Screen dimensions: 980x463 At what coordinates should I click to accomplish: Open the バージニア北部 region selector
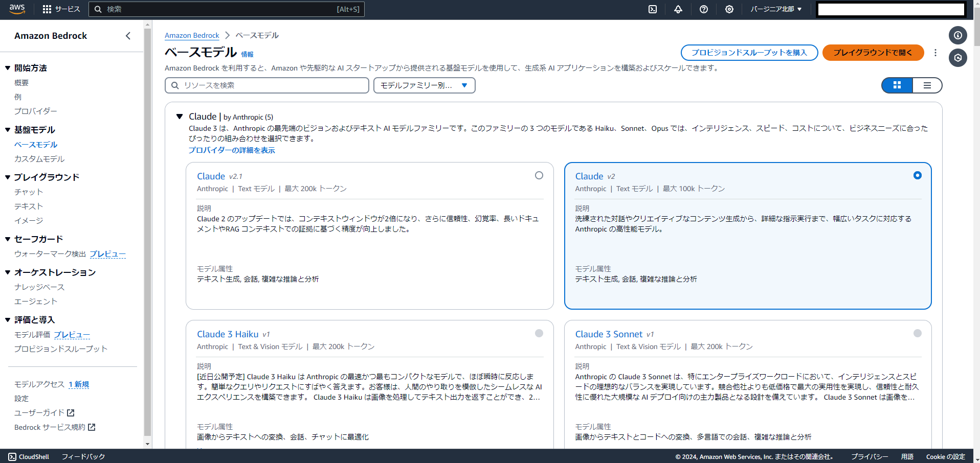click(776, 9)
